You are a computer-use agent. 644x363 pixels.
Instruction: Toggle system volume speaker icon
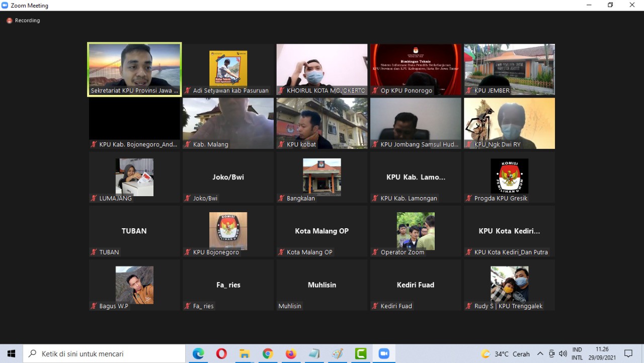(x=562, y=354)
